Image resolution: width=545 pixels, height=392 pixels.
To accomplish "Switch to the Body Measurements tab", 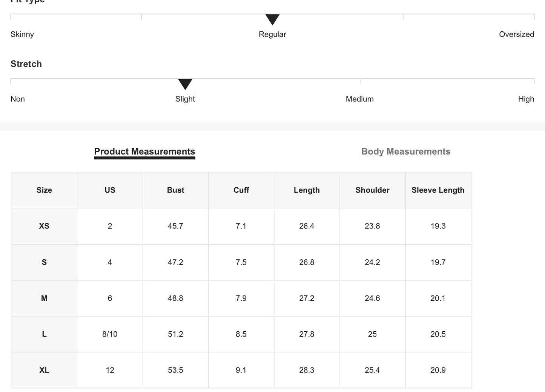I will click(405, 152).
